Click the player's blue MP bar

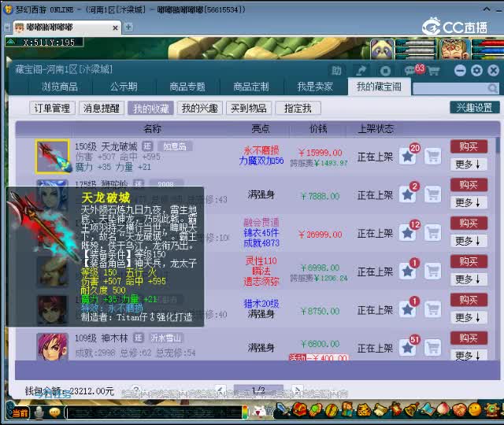click(x=488, y=50)
